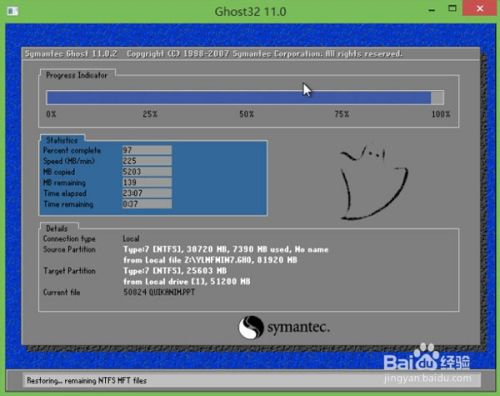Click the 25% progress marker label

(x=150, y=114)
